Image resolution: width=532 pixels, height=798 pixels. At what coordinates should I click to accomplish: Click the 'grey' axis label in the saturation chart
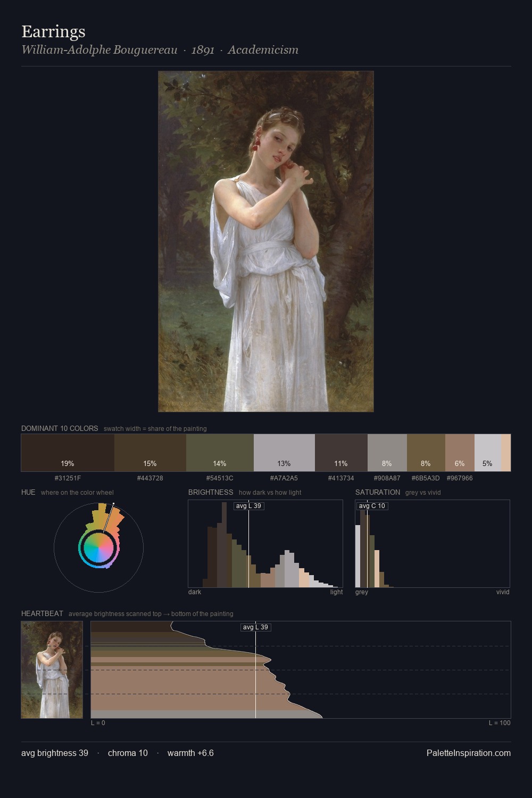pyautogui.click(x=362, y=592)
